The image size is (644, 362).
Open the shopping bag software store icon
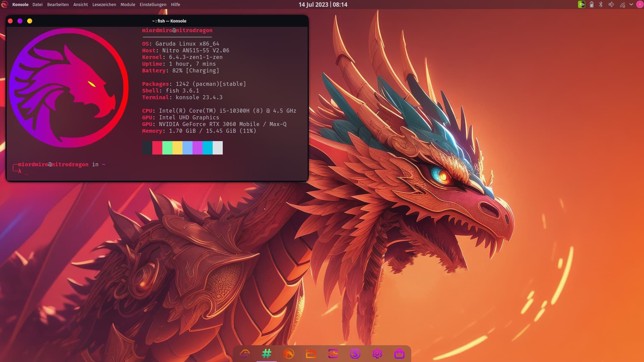399,354
